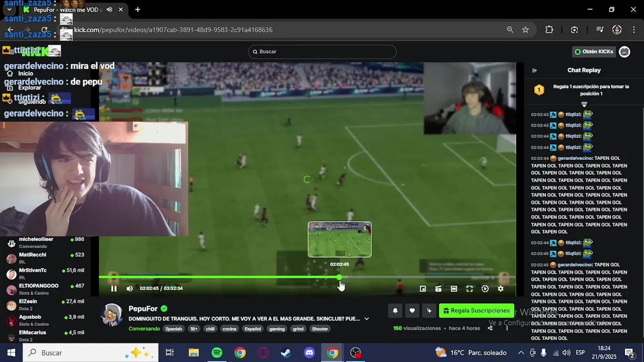
Task: Open Chrome media controls icon
Action: (x=600, y=30)
